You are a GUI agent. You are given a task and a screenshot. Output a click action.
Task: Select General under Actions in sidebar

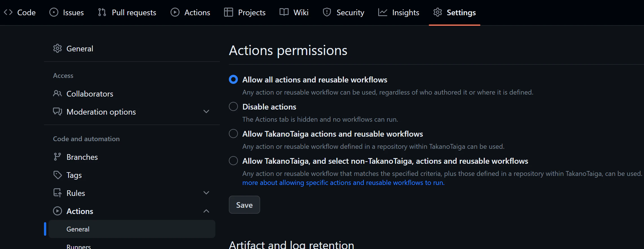coord(132,229)
